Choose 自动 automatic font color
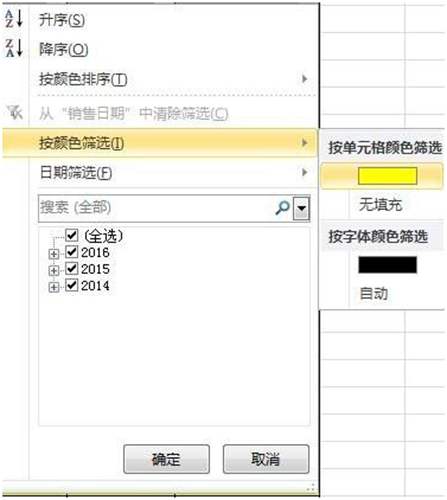This screenshot has width=447, height=500. [374, 293]
